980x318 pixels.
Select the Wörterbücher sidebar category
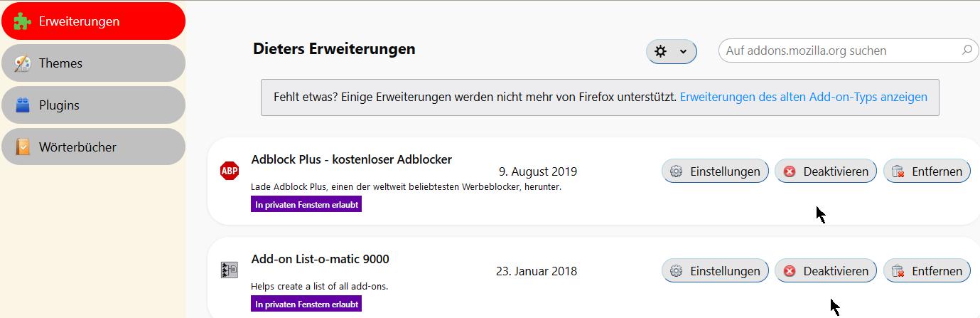coord(92,147)
